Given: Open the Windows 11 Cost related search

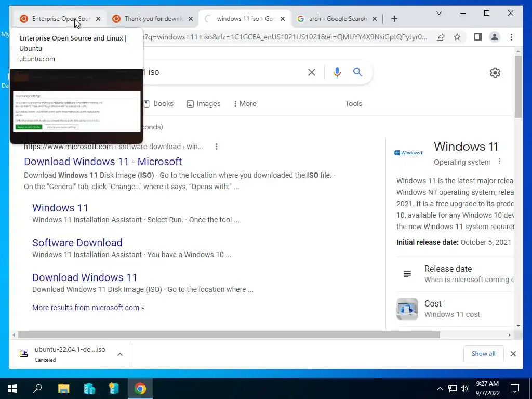Looking at the screenshot, I should (x=456, y=309).
